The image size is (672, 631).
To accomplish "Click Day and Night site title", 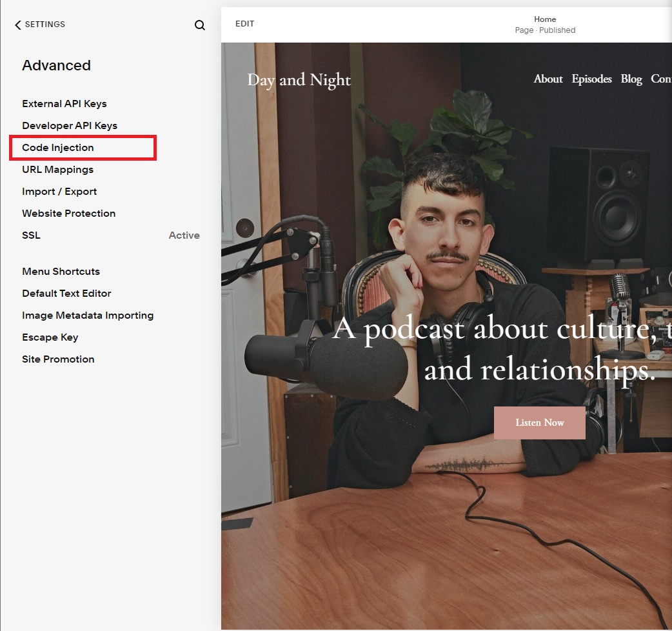I will (299, 80).
